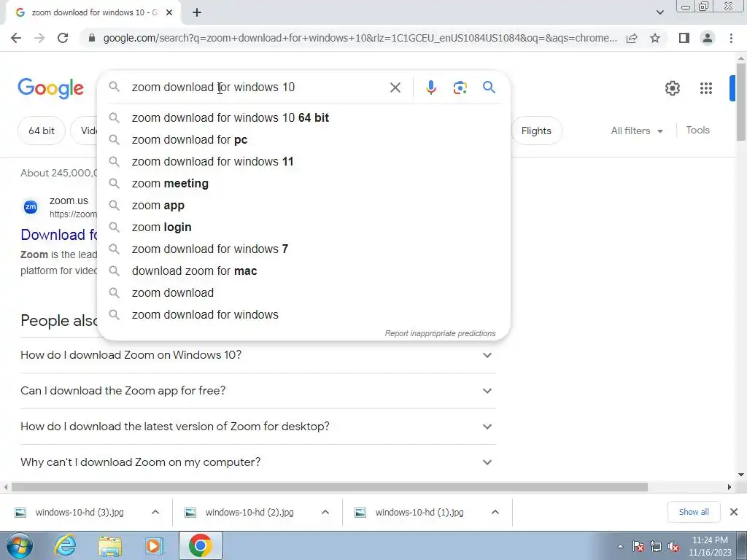Expand 'Can I download the Zoom app for free?'

click(258, 391)
